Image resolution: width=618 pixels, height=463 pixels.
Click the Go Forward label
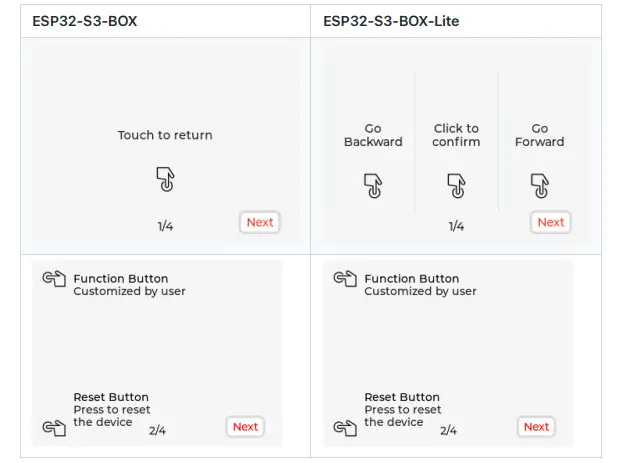pos(539,135)
